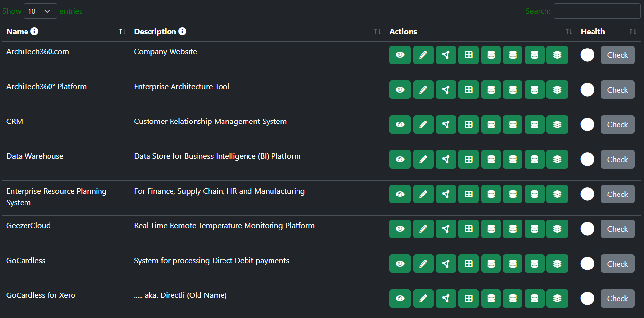Click the info icon beside Description header
The height and width of the screenshot is (318, 644).
pyautogui.click(x=182, y=31)
